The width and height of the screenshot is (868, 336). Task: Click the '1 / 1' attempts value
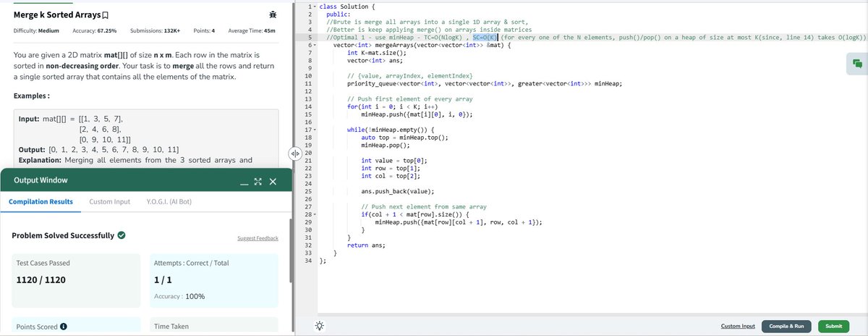pyautogui.click(x=163, y=280)
